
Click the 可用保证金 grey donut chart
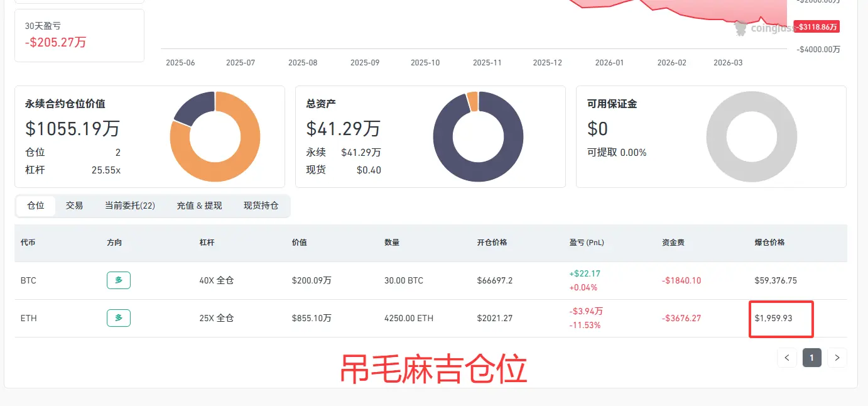pos(752,136)
